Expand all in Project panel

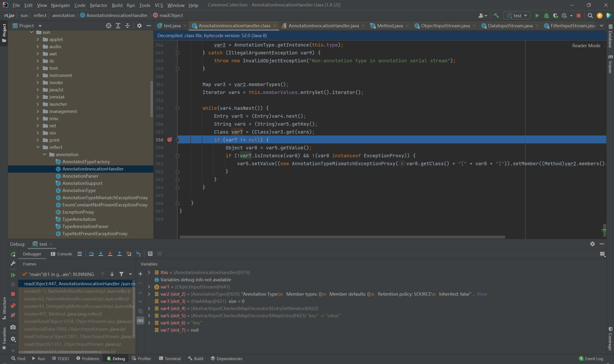[118, 26]
